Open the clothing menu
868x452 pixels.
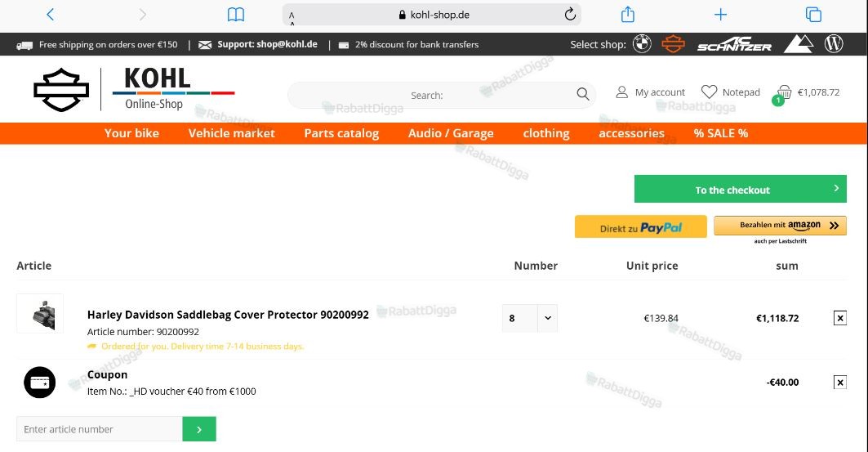[546, 133]
